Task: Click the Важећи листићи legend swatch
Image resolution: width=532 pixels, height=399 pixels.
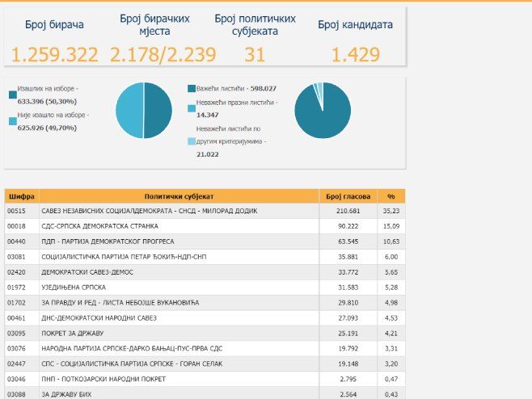Action: point(190,89)
